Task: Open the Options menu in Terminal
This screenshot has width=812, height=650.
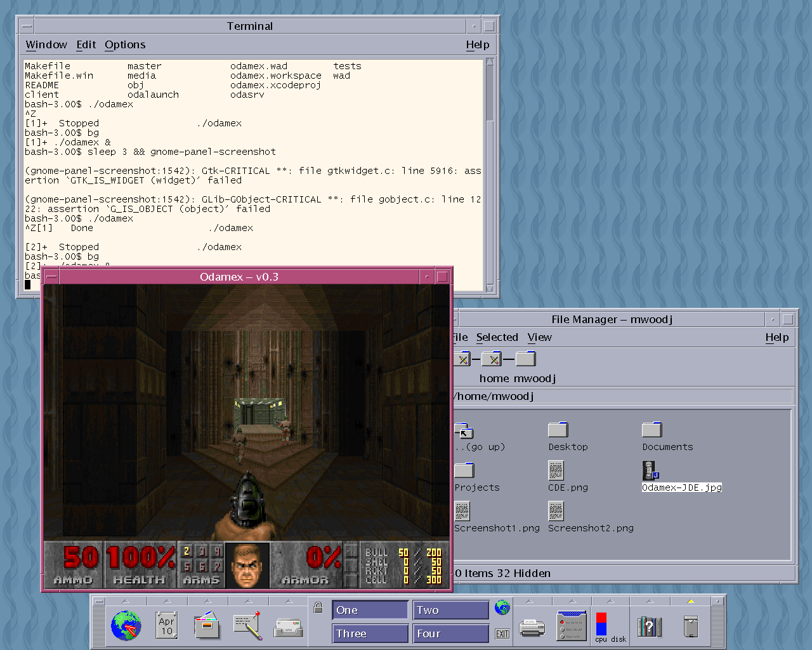Action: 125,44
